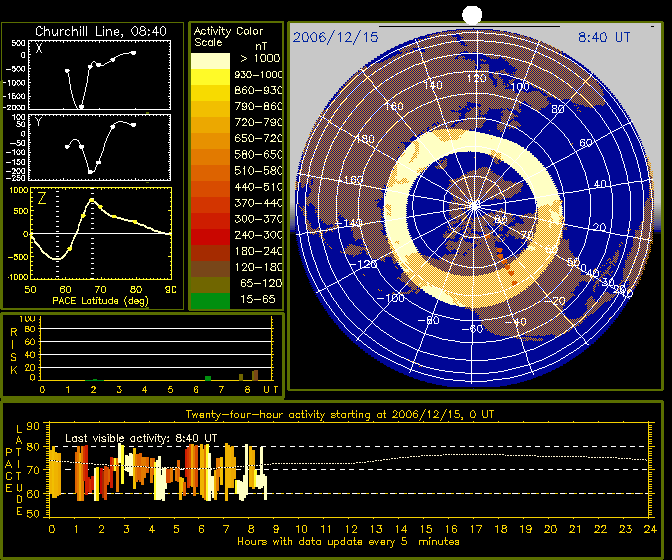This screenshot has width=672, height=560.
Task: Click the Z component peak marker
Action: click(92, 200)
